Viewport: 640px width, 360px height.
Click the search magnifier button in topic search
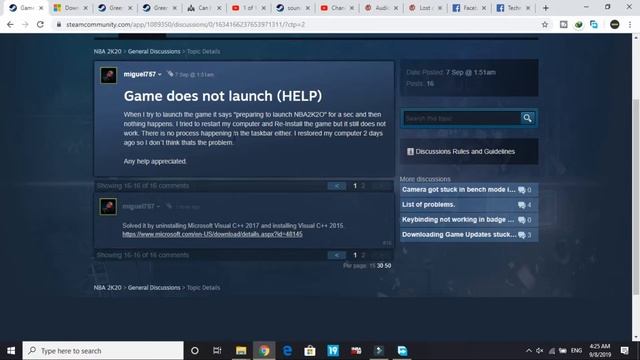527,118
